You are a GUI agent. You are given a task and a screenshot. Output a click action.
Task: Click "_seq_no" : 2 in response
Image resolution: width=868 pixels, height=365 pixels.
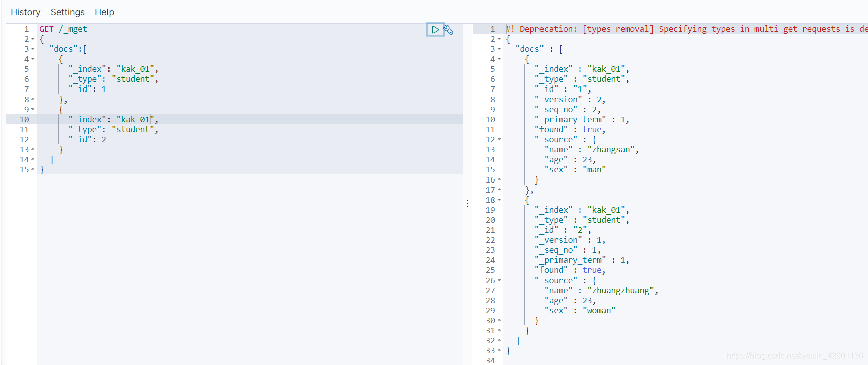coord(568,110)
